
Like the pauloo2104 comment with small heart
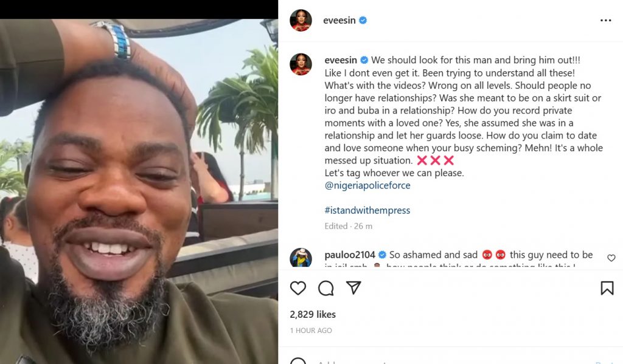click(611, 258)
